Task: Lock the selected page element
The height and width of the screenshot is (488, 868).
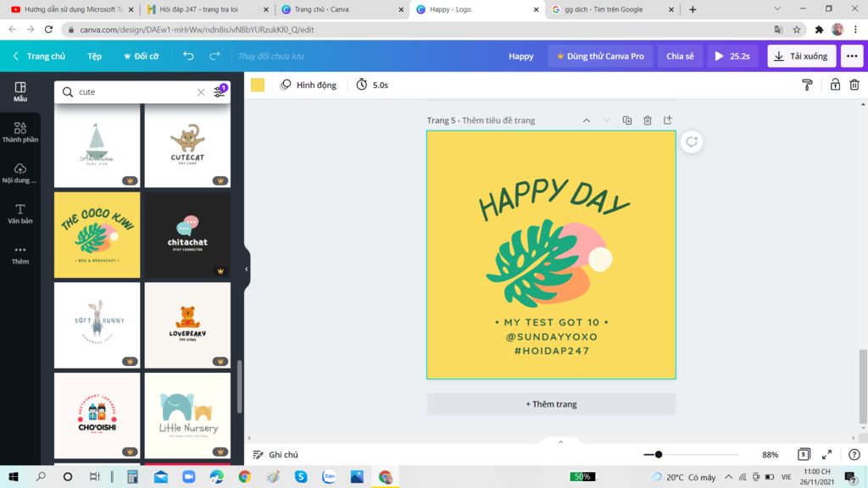Action: click(x=835, y=85)
